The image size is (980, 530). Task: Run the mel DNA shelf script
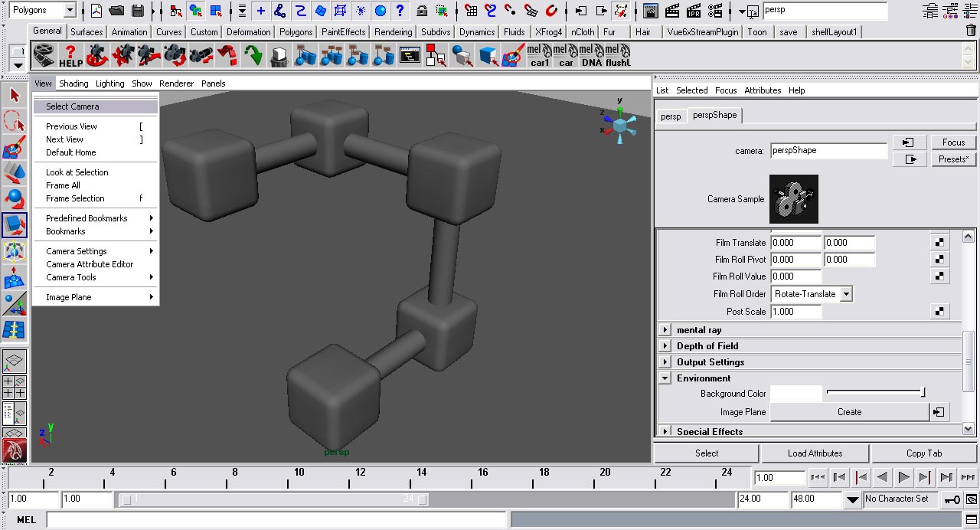(x=591, y=55)
